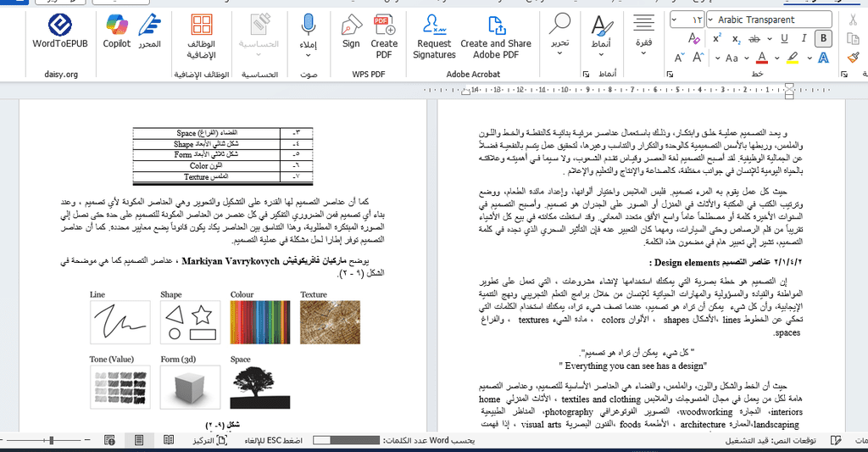Image resolution: width=868 pixels, height=452 pixels.
Task: Apply the red font color
Action: (760, 58)
